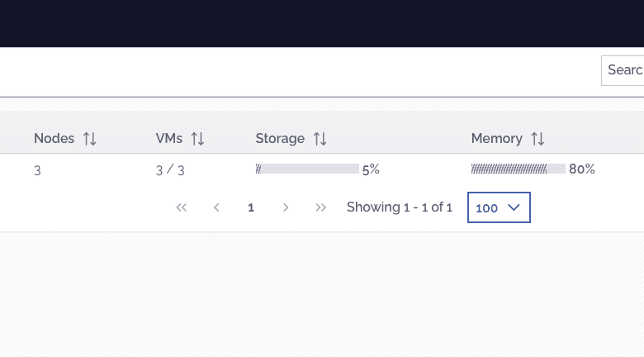Sort by Storage column arrows icon
This screenshot has width=644, height=357.
tap(320, 139)
